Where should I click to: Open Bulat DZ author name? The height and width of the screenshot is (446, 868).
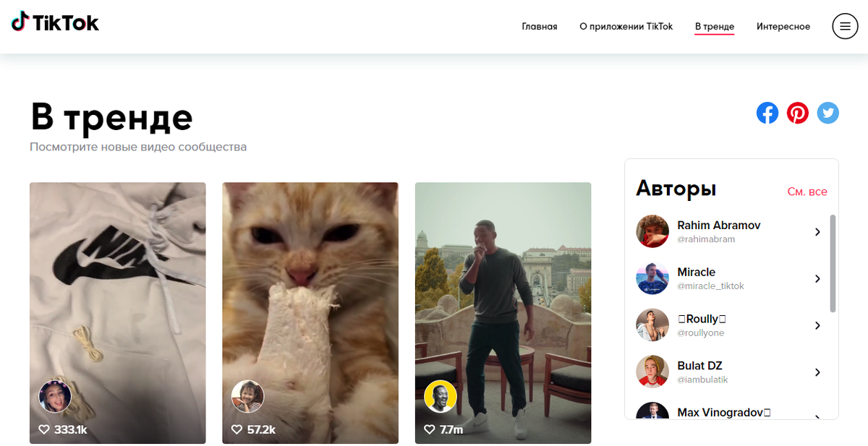coord(699,366)
